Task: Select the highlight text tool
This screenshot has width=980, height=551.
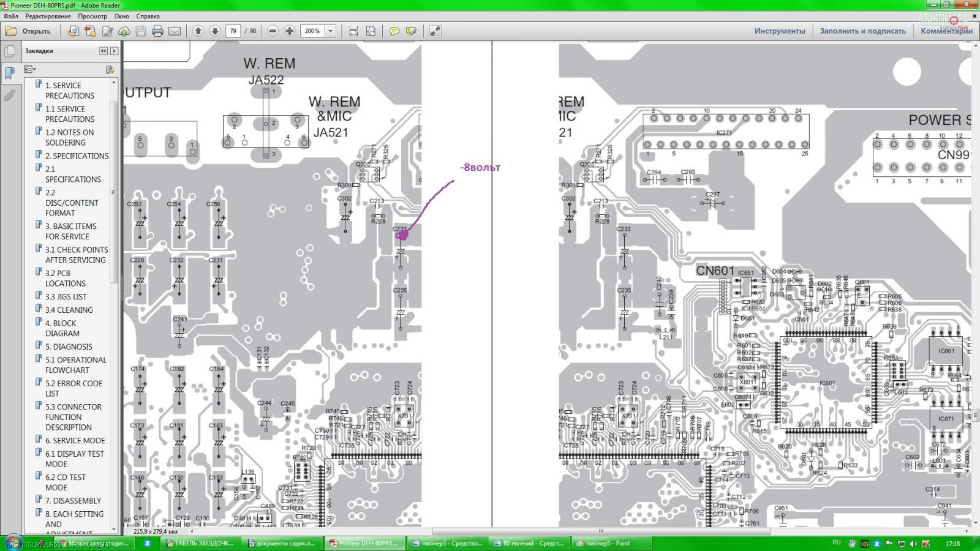Action: 411,31
